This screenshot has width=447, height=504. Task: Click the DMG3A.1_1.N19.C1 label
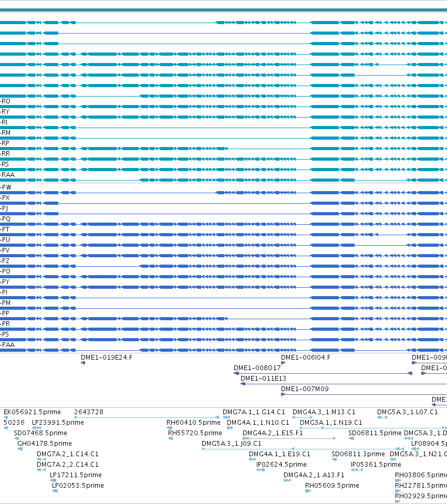click(x=331, y=422)
